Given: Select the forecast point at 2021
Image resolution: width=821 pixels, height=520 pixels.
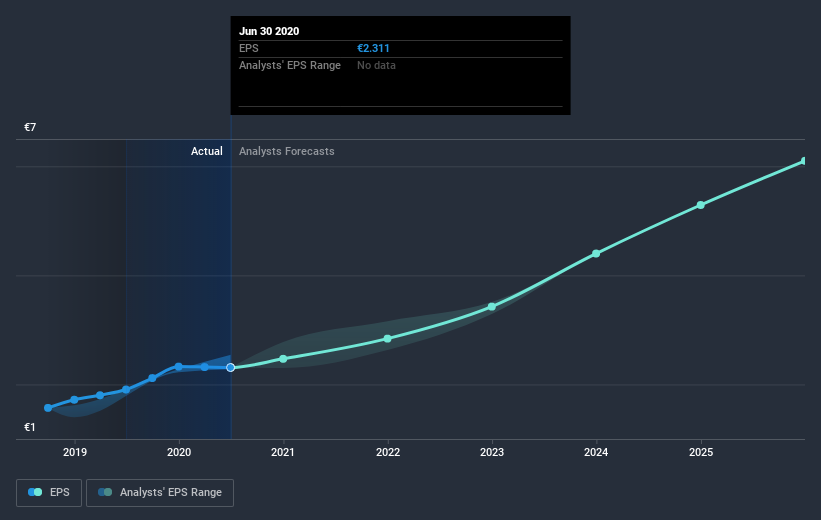Looking at the screenshot, I should click(x=283, y=359).
